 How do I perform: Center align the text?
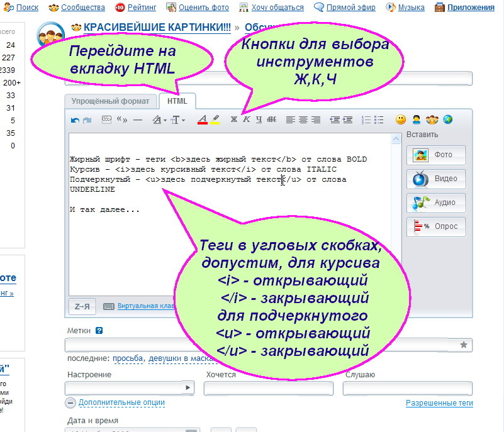[303, 120]
